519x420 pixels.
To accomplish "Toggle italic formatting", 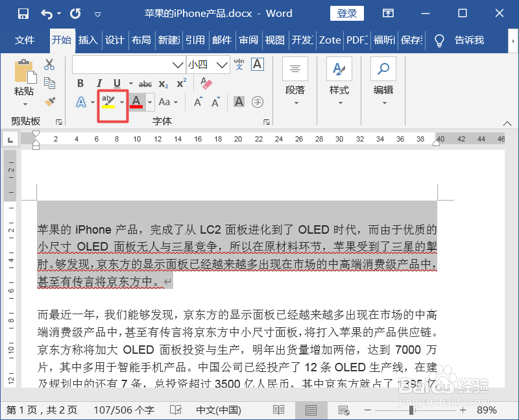I will click(x=99, y=82).
